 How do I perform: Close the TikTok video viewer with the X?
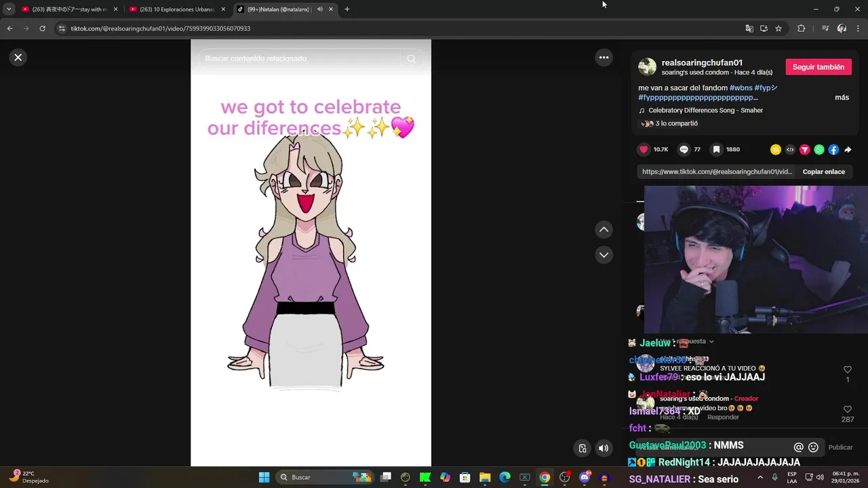[18, 58]
